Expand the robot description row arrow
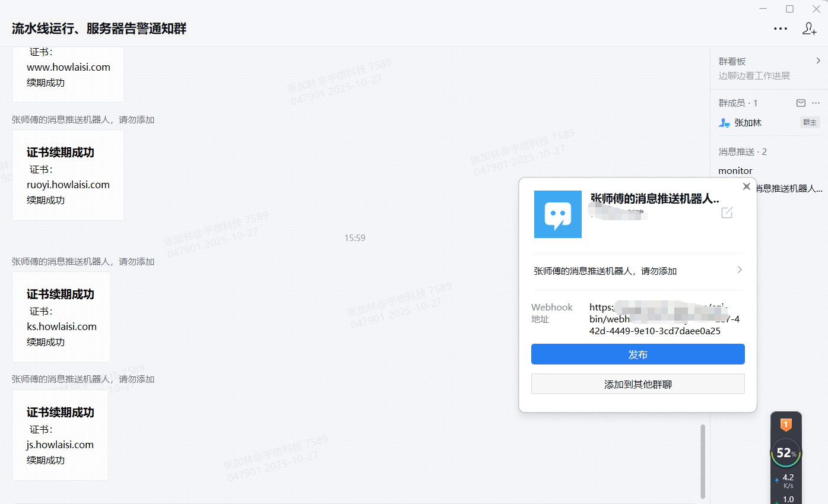The image size is (828, 504). click(x=740, y=270)
